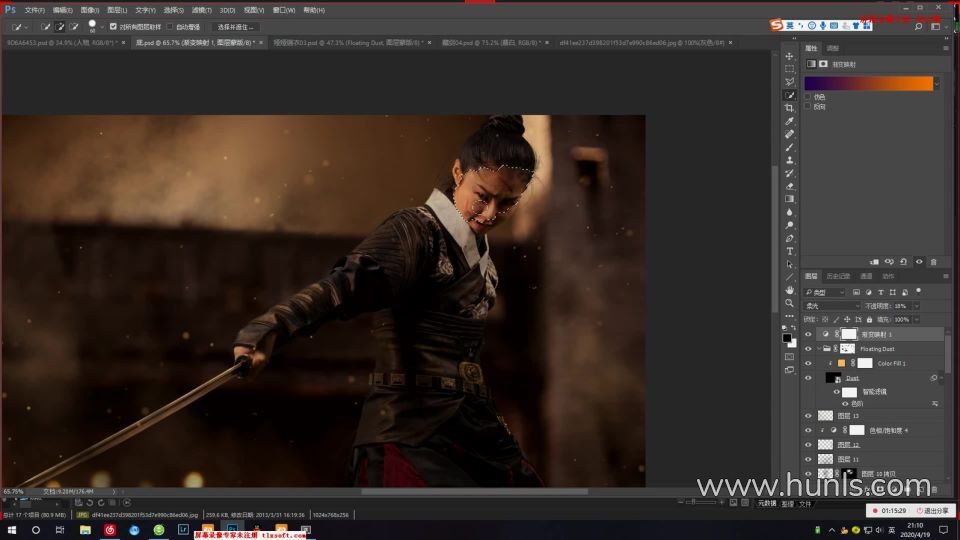The width and height of the screenshot is (960, 540).
Task: Open the Filter menu
Action: pyautogui.click(x=201, y=10)
